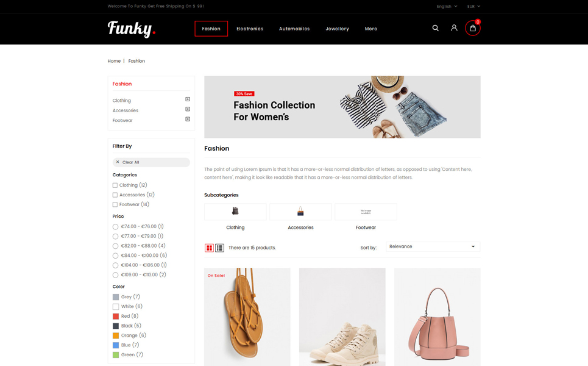Screen dimensions: 588x366
Task: Open the Accessories subcategory bag image
Action: (x=300, y=211)
